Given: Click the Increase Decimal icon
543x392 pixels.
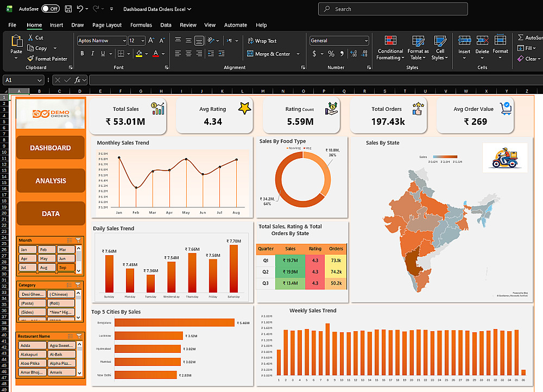Looking at the screenshot, I should [x=353, y=53].
